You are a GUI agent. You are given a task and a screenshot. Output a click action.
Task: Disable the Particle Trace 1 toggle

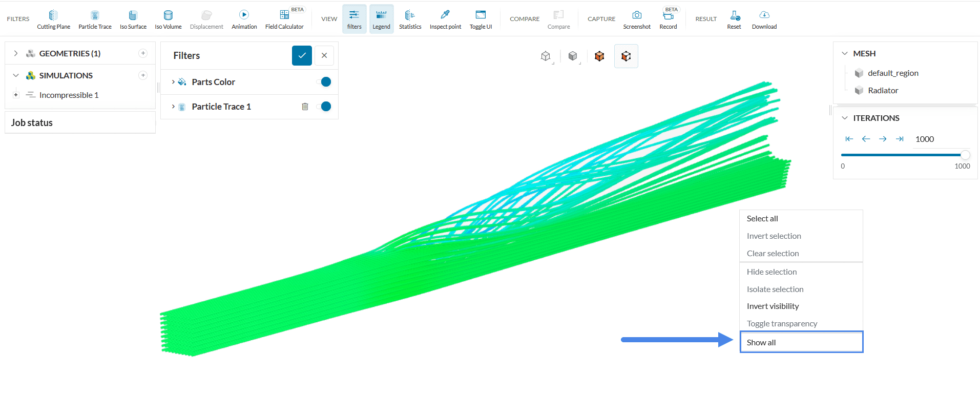click(324, 107)
